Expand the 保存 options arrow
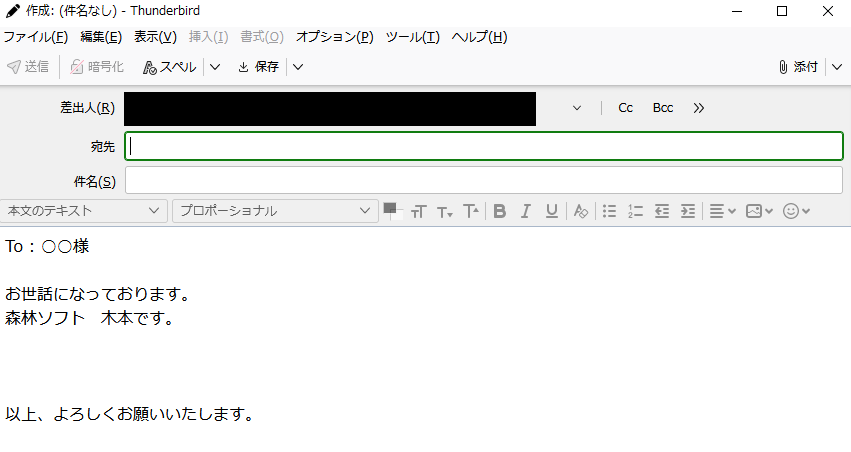This screenshot has width=851, height=452. point(298,67)
